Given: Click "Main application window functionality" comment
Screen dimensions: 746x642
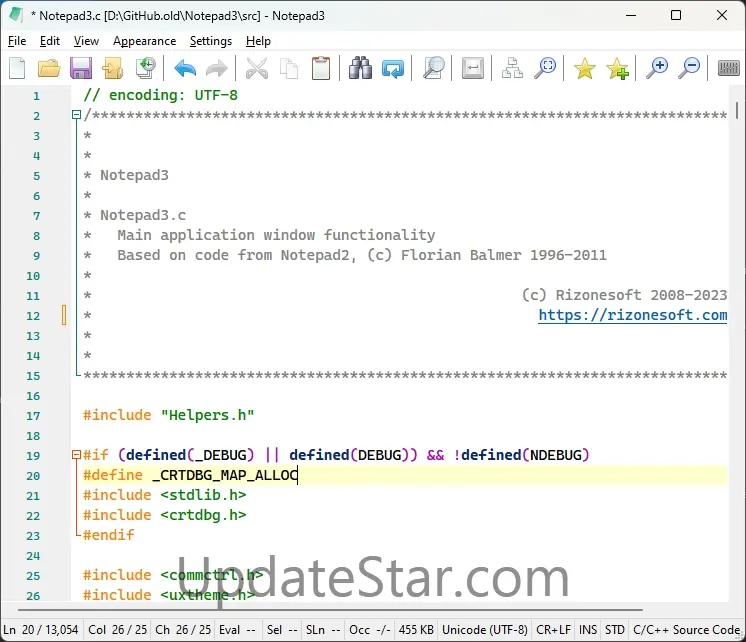Looking at the screenshot, I should point(276,235).
